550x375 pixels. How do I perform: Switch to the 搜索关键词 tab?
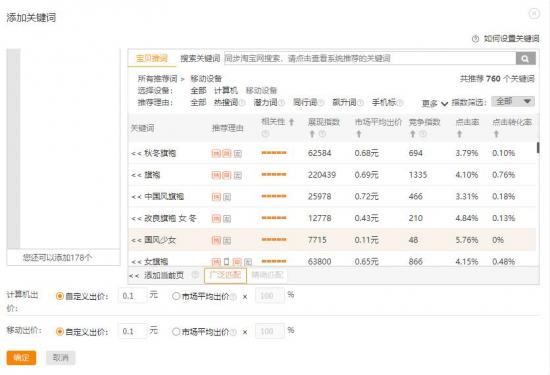[200, 58]
